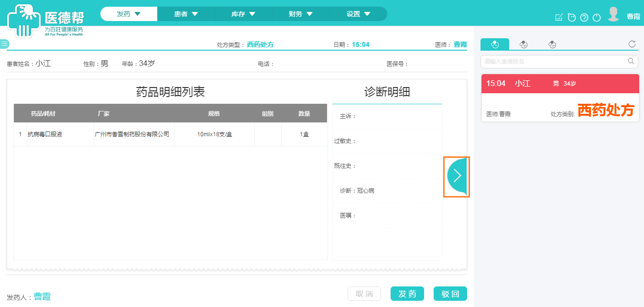This screenshot has width=644, height=307.
Task: Click the 医德帮 logo
Action: 45,21
